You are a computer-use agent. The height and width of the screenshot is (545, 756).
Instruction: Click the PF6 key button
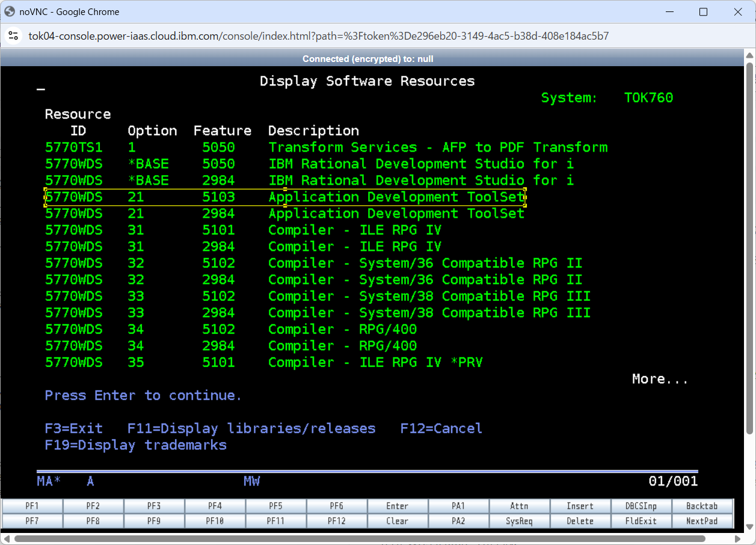(x=337, y=506)
